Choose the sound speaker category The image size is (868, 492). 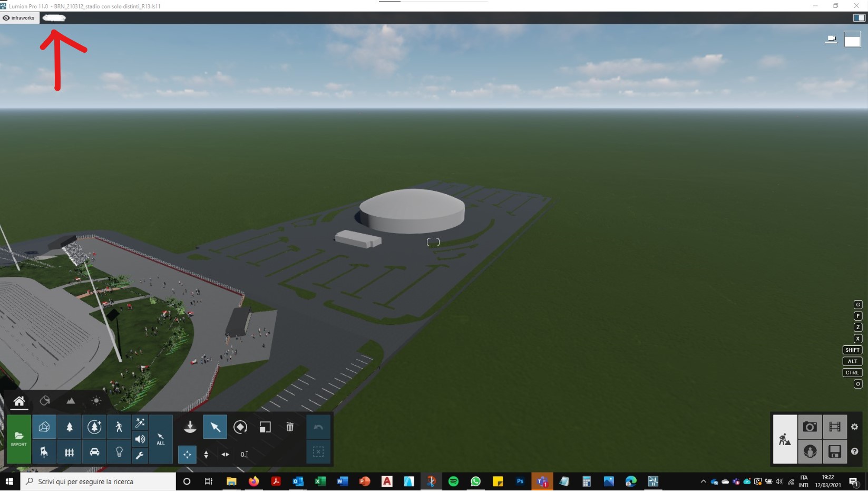tap(140, 439)
